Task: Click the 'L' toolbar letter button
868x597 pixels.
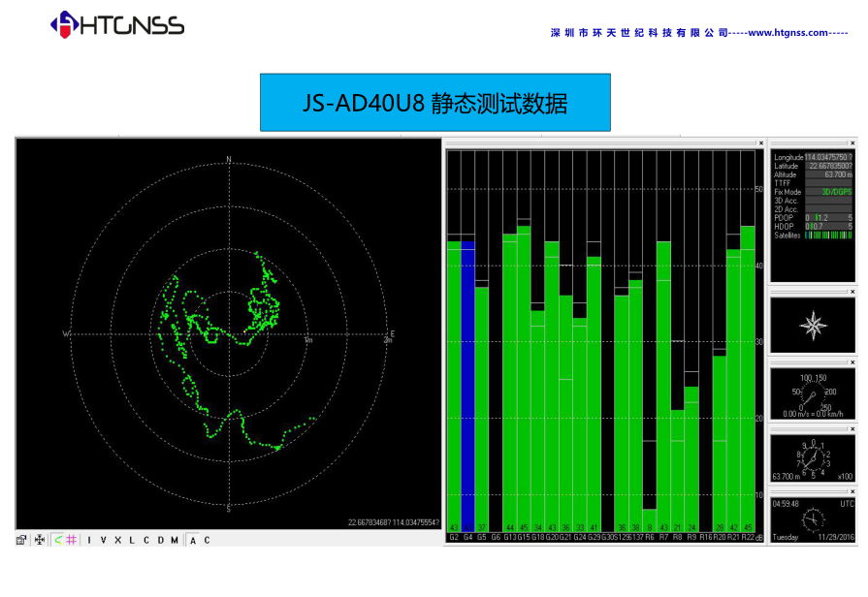Action: tap(132, 540)
